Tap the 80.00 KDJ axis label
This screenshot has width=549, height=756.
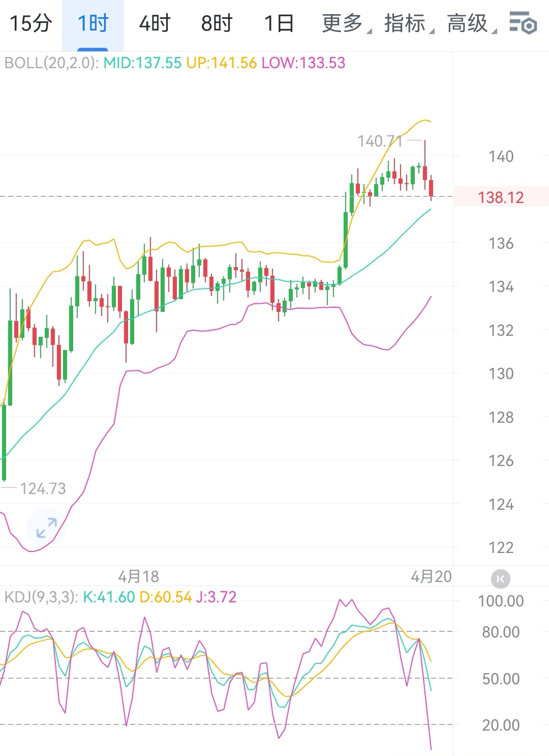tap(501, 632)
